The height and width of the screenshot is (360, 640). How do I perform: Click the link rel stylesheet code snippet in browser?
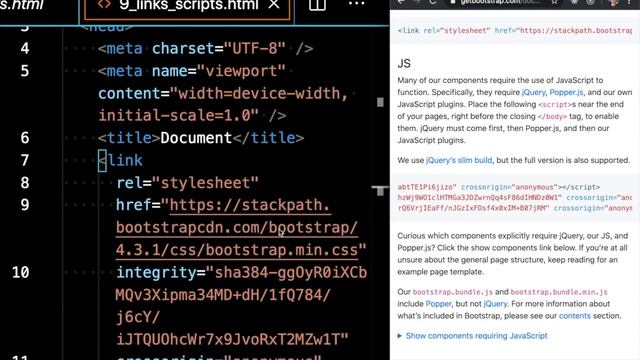[x=514, y=31]
